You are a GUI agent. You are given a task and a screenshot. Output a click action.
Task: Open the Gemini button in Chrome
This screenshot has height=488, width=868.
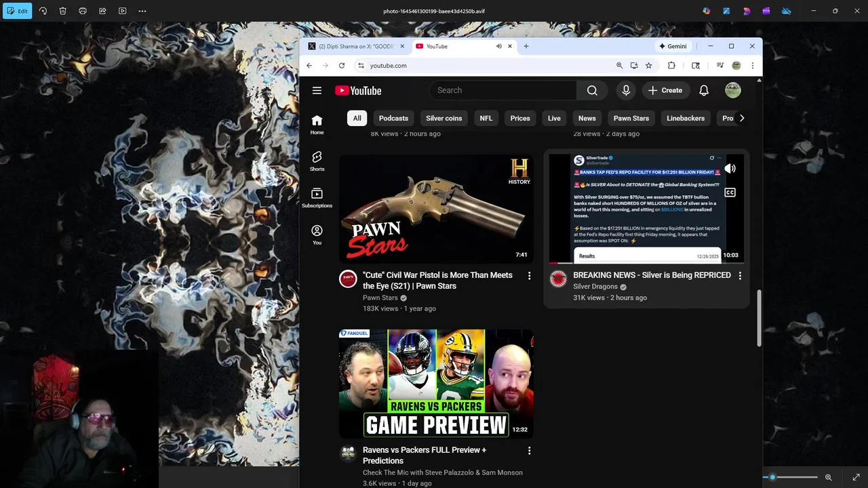click(x=673, y=46)
